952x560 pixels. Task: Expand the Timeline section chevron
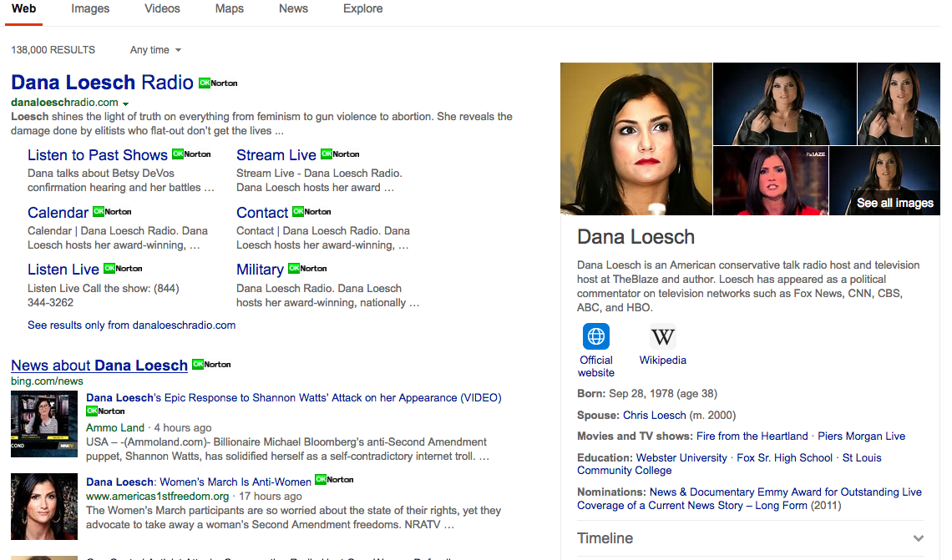coord(919,538)
